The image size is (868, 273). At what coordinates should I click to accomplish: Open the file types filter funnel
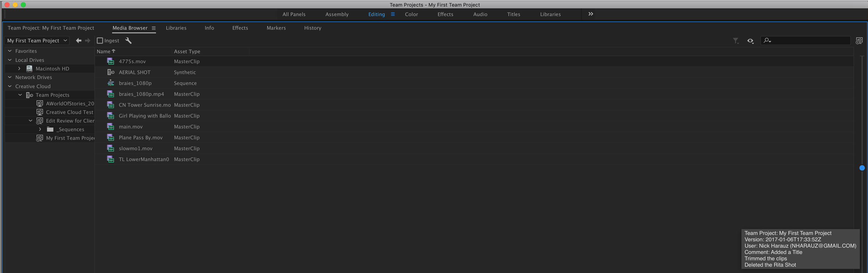coord(735,41)
